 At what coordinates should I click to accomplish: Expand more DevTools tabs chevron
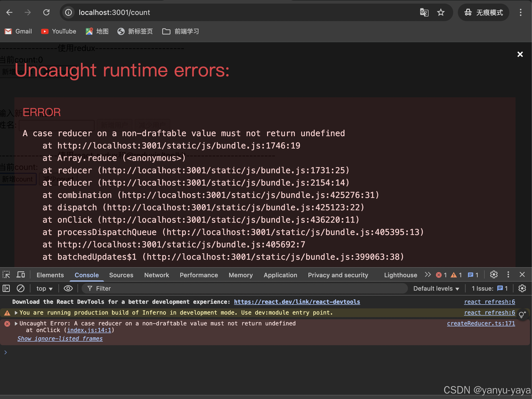pos(428,275)
